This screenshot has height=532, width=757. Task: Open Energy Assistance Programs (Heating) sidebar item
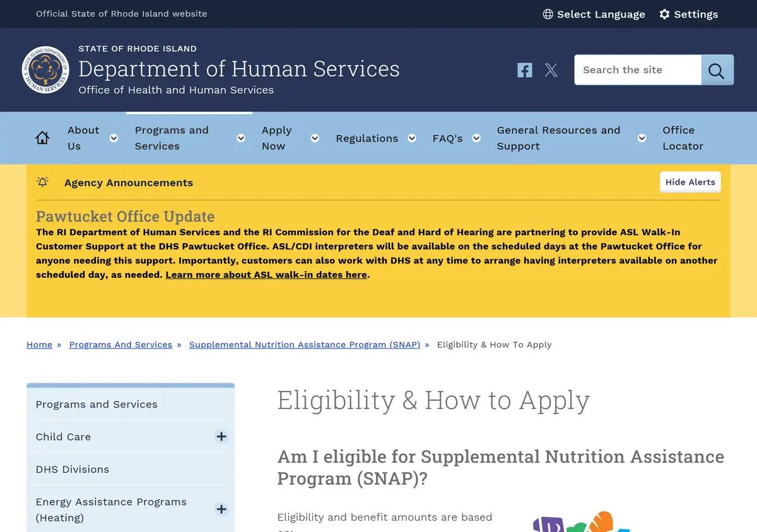[111, 509]
